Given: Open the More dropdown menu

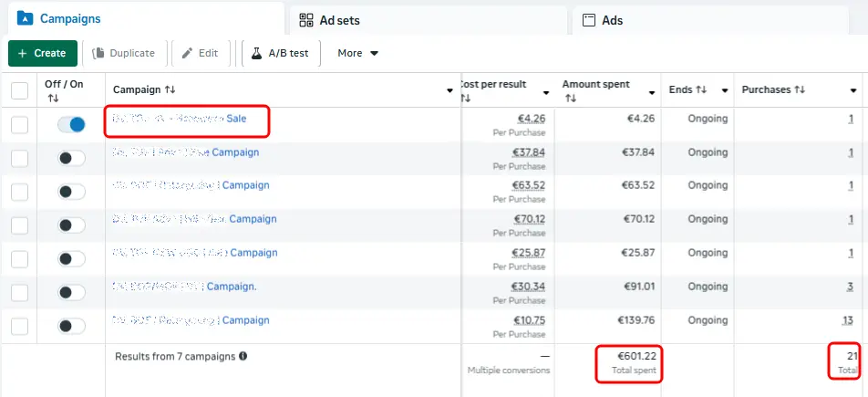Looking at the screenshot, I should (x=358, y=53).
